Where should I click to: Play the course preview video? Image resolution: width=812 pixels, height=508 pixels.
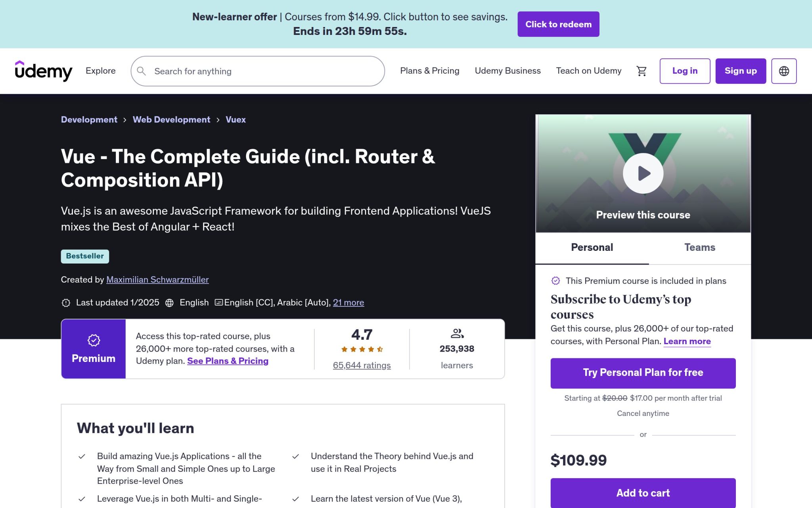[x=643, y=173]
